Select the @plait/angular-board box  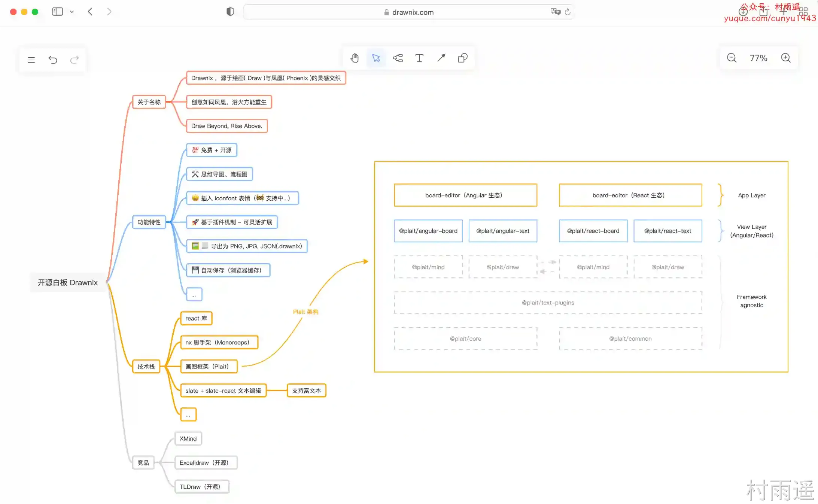(428, 231)
